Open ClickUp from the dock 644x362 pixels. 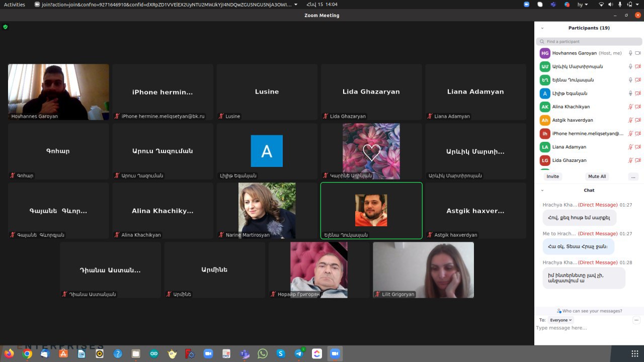click(x=317, y=353)
